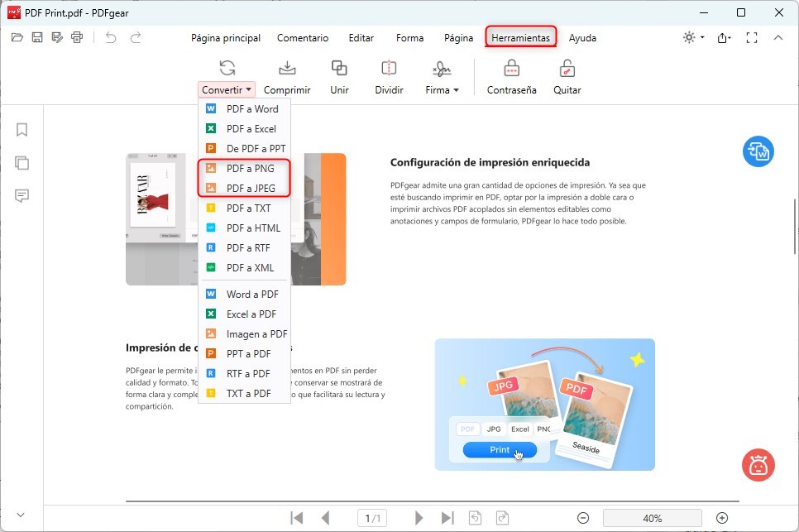Go to the previous page
799x532 pixels.
click(326, 518)
